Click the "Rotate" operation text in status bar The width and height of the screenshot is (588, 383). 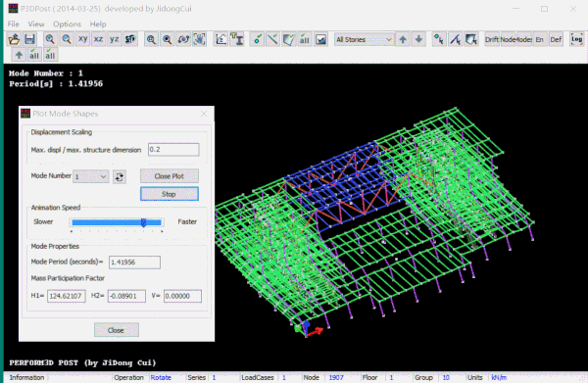161,377
